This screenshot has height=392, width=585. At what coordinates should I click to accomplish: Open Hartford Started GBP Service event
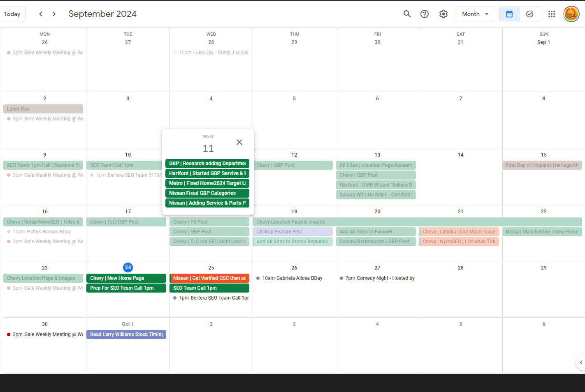pos(207,173)
